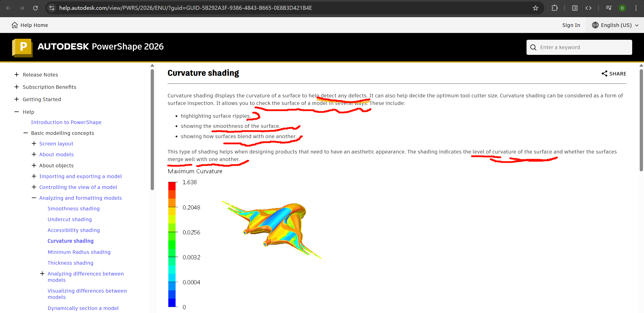This screenshot has width=644, height=313.
Task: Collapse the Basic modelling concepts node
Action: coord(25,133)
